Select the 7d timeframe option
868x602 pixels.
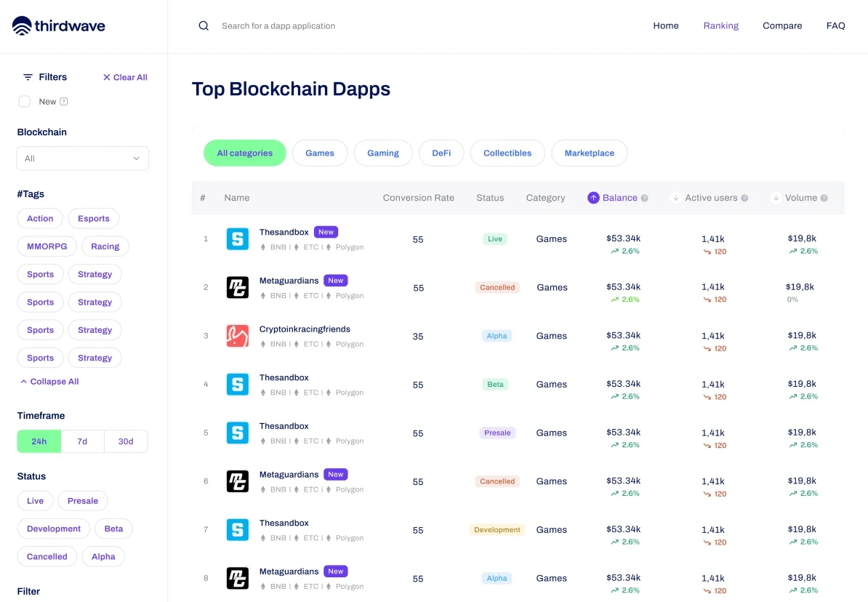[x=82, y=441]
